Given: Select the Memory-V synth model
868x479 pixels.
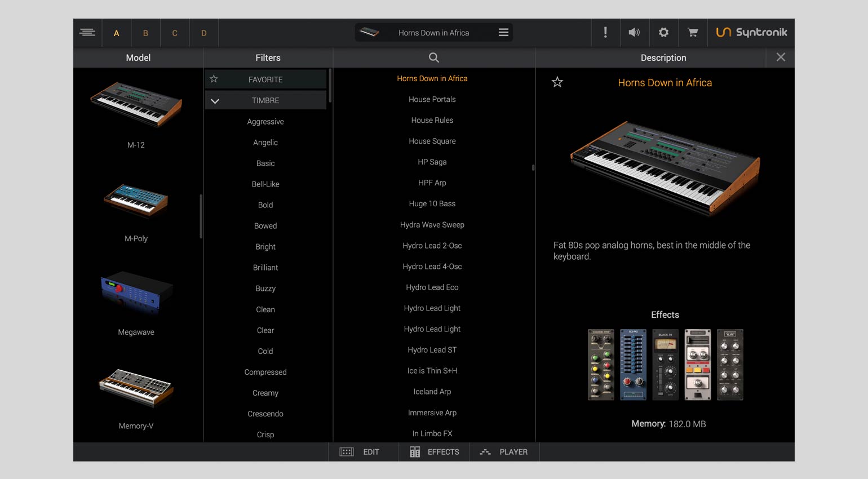Looking at the screenshot, I should tap(136, 398).
